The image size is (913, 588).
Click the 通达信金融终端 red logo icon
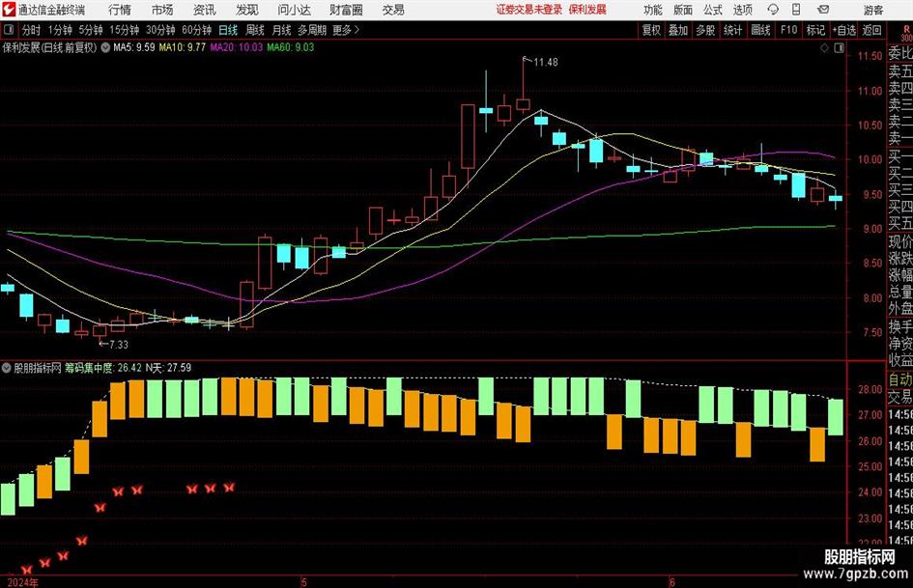(x=8, y=10)
